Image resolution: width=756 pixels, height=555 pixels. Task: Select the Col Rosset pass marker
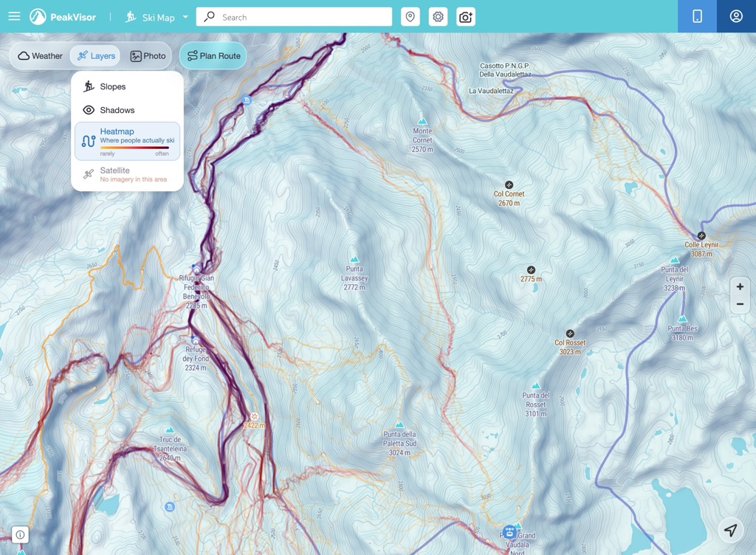[x=570, y=334]
